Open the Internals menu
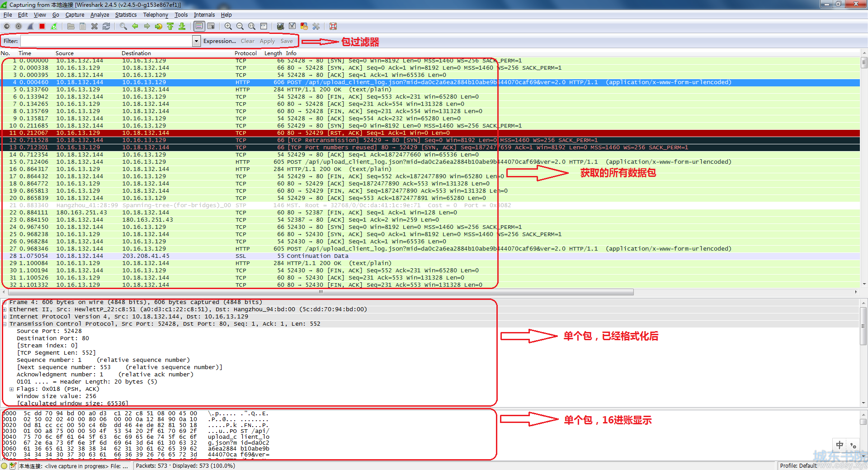Viewport: 868px width, 470px height. [204, 15]
